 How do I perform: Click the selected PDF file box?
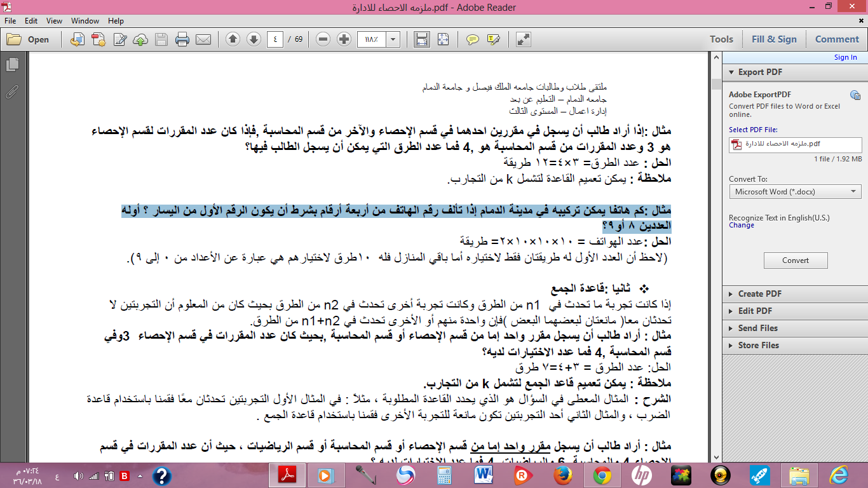[x=795, y=144]
